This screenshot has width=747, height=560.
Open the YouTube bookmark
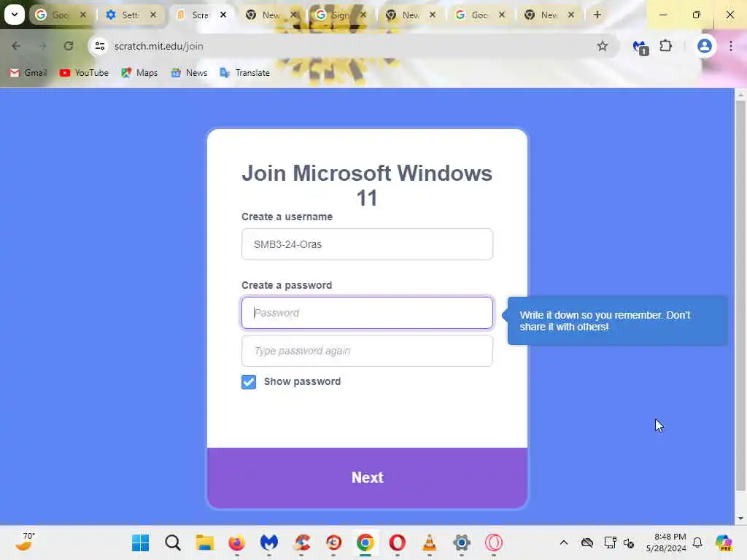[84, 72]
